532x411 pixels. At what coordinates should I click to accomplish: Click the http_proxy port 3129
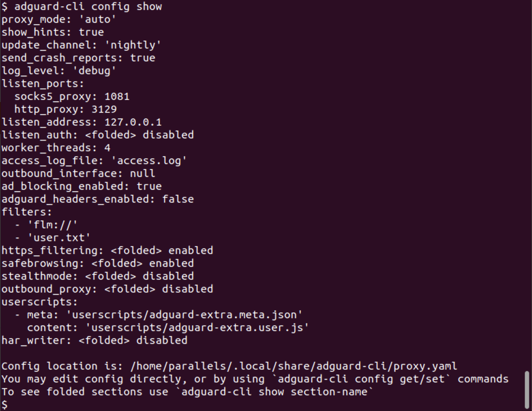coord(104,109)
